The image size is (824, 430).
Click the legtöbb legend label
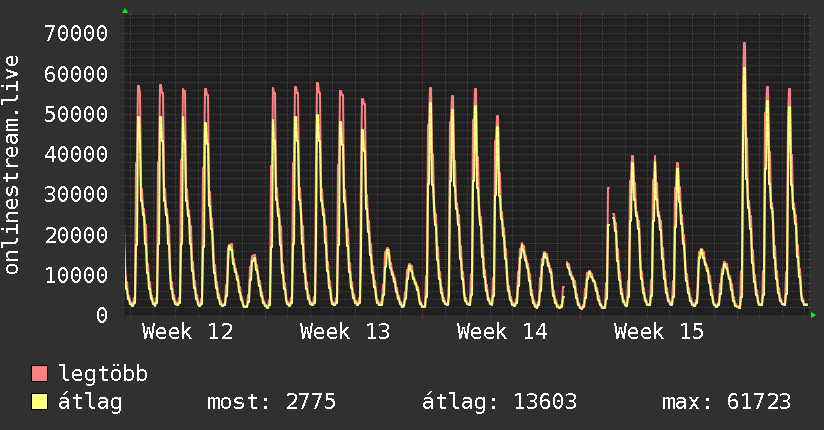[103, 374]
